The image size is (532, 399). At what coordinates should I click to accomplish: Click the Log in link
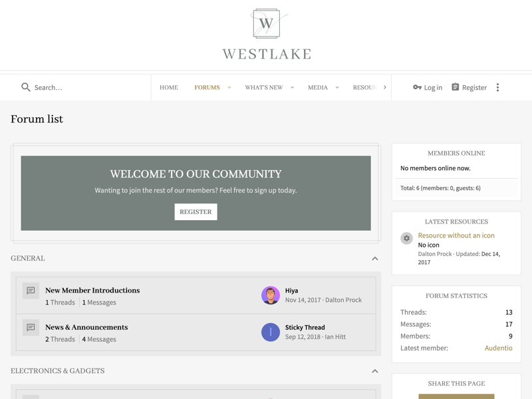pyautogui.click(x=428, y=87)
